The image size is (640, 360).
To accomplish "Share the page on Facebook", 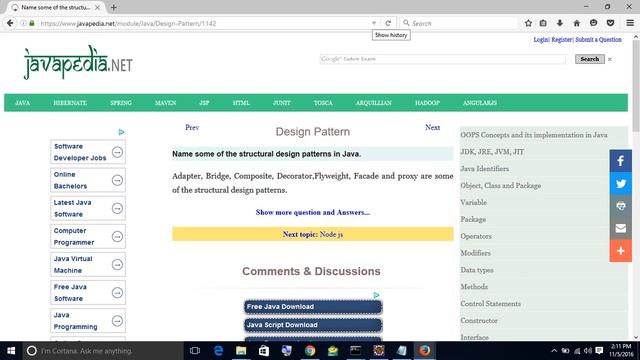I will tap(621, 161).
